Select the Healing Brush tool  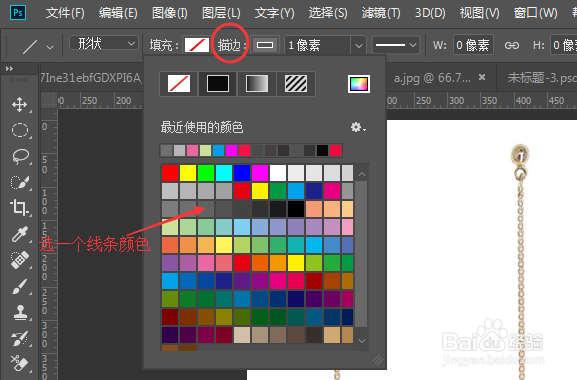(19, 260)
